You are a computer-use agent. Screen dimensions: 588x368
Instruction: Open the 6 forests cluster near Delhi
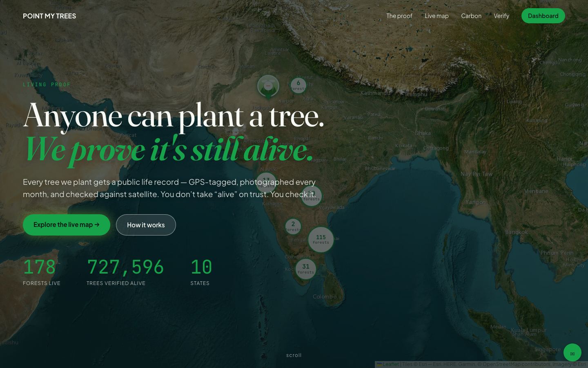(298, 85)
